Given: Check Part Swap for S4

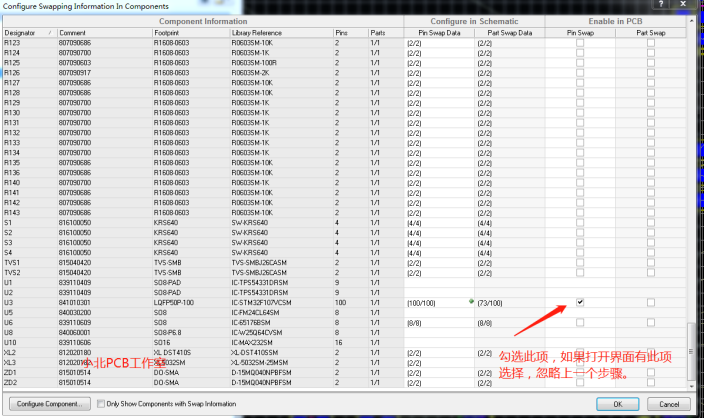Looking at the screenshot, I should click(x=651, y=252).
